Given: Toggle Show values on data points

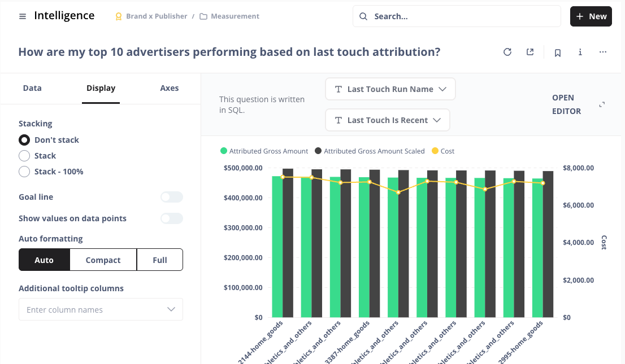Looking at the screenshot, I should coord(171,218).
